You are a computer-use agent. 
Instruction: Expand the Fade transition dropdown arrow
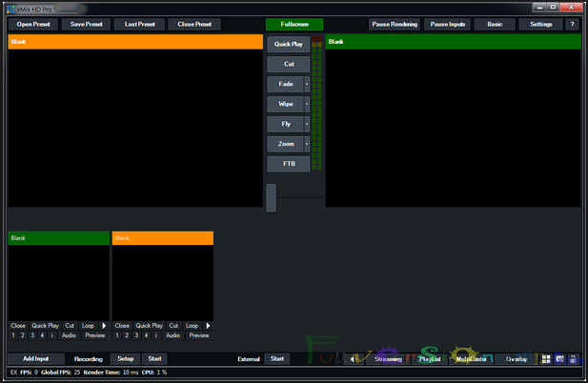pos(307,85)
